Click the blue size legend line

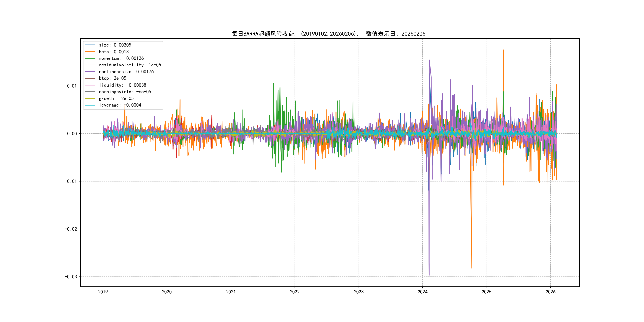tap(90, 45)
